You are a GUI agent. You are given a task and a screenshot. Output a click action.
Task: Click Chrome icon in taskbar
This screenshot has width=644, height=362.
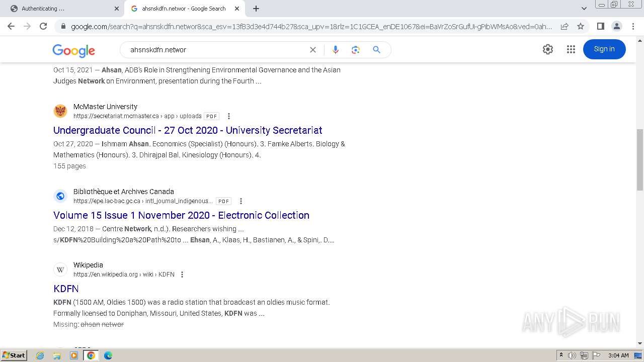point(91,355)
